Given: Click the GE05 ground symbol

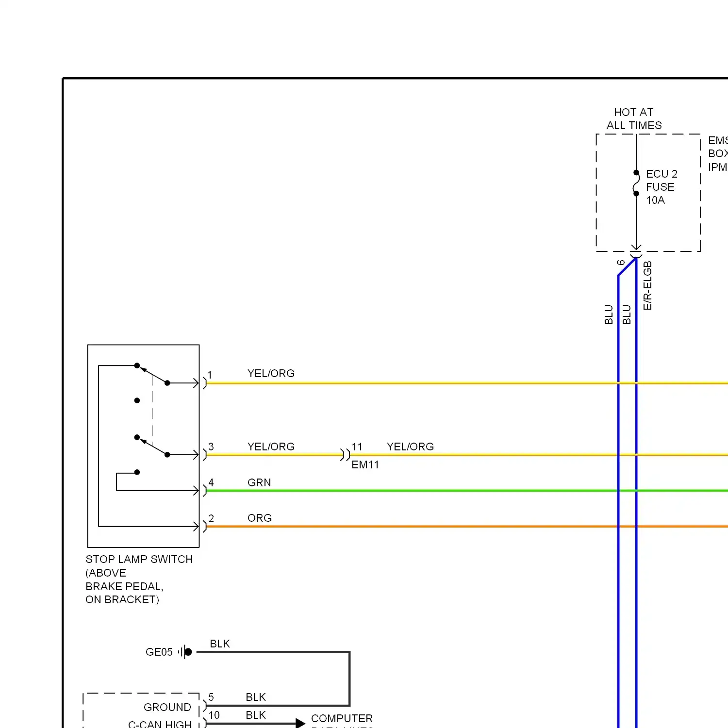Looking at the screenshot, I should (185, 652).
